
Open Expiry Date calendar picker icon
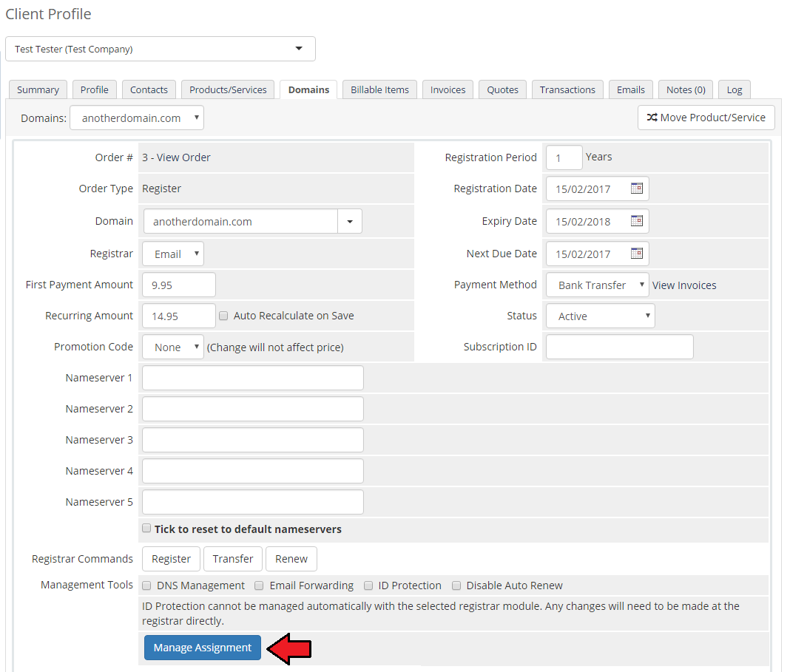pyautogui.click(x=637, y=220)
